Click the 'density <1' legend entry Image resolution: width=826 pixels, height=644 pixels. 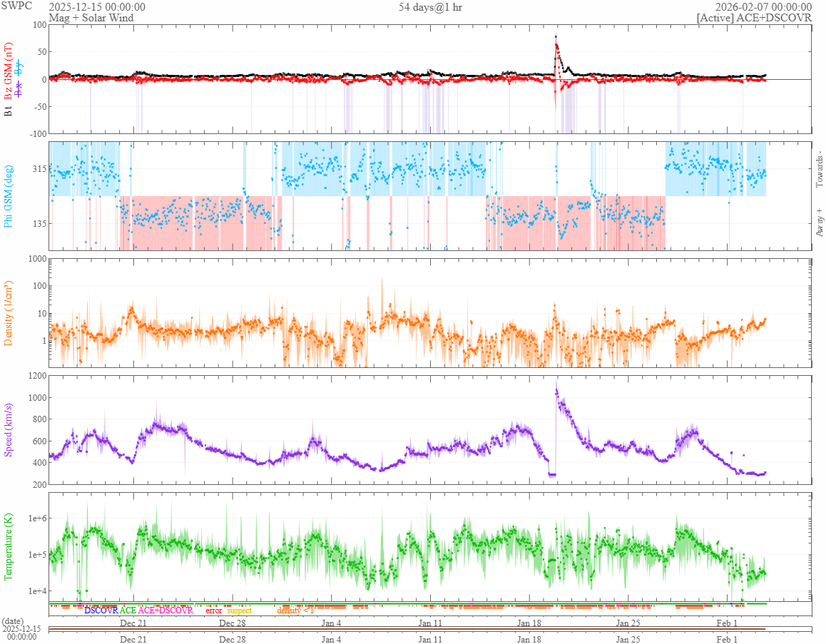(295, 610)
